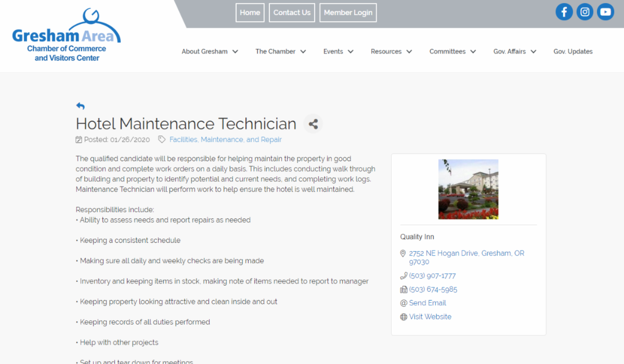Open the Facebook social icon
Viewport: 624px width, 364px height.
coord(564,12)
